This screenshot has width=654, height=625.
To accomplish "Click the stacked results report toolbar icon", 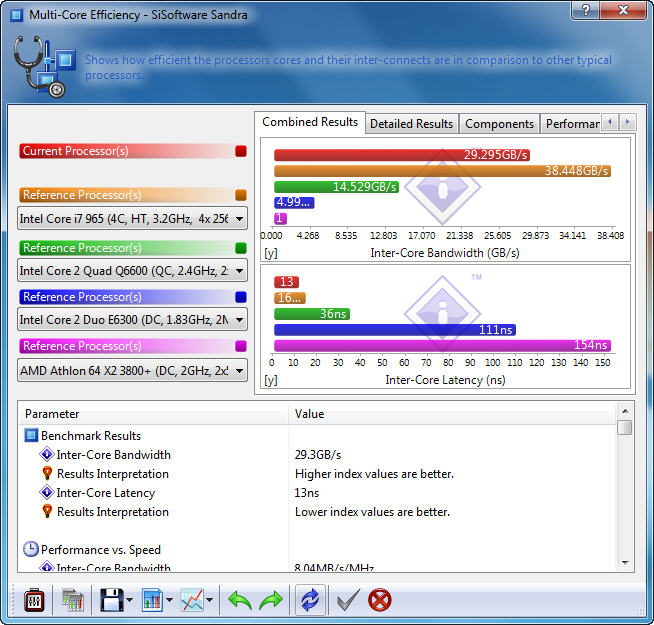I will pos(73,600).
